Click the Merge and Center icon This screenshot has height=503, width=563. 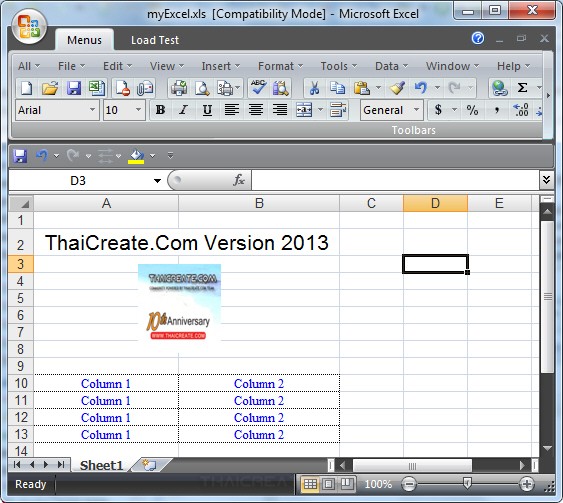[304, 110]
